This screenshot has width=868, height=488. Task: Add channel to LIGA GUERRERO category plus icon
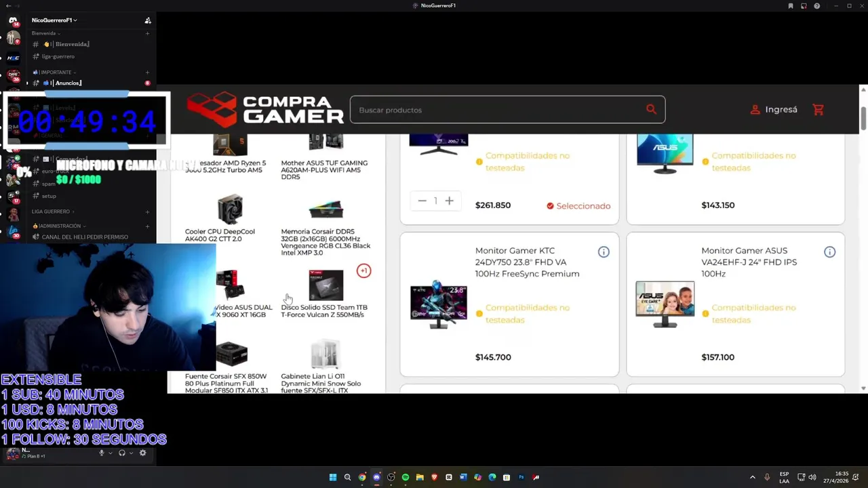(147, 211)
